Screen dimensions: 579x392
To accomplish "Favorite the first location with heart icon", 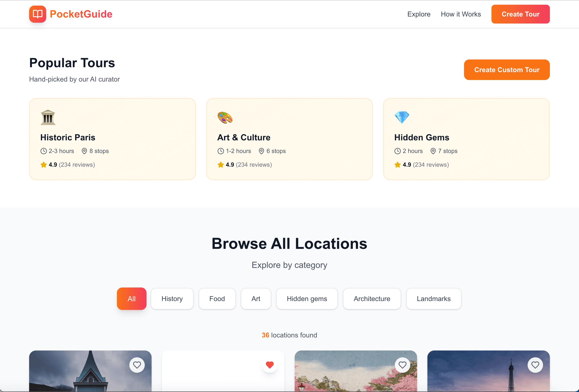I will tap(137, 365).
